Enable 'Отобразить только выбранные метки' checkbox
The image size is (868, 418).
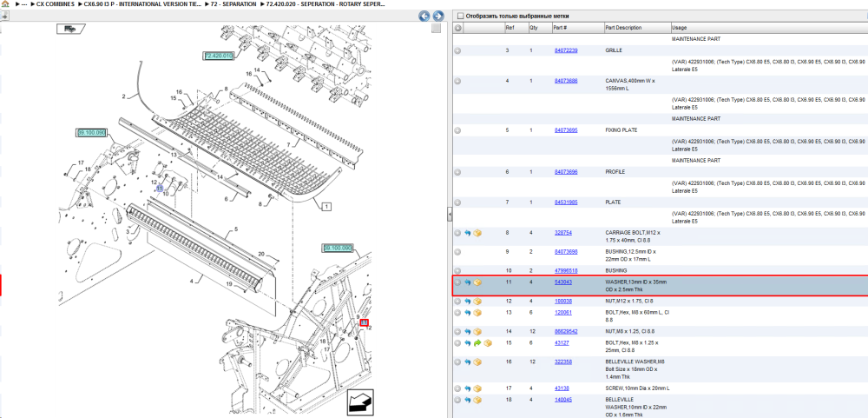pyautogui.click(x=461, y=16)
